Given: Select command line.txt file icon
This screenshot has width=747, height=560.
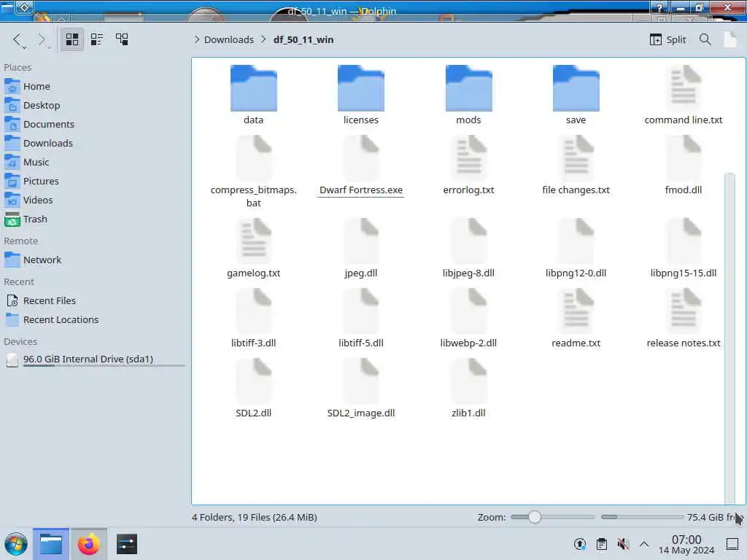Looking at the screenshot, I should pos(684,87).
